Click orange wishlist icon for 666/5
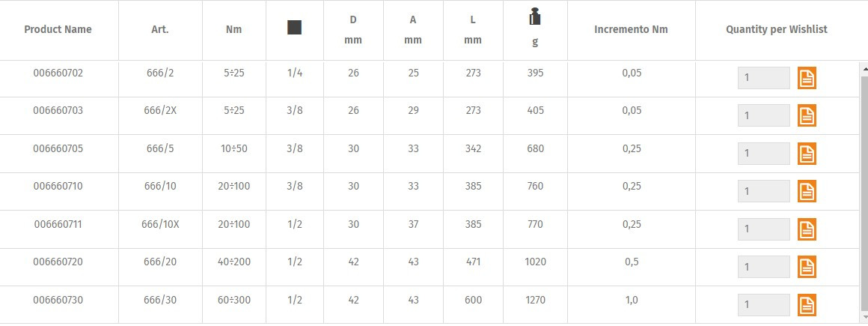 coord(807,154)
